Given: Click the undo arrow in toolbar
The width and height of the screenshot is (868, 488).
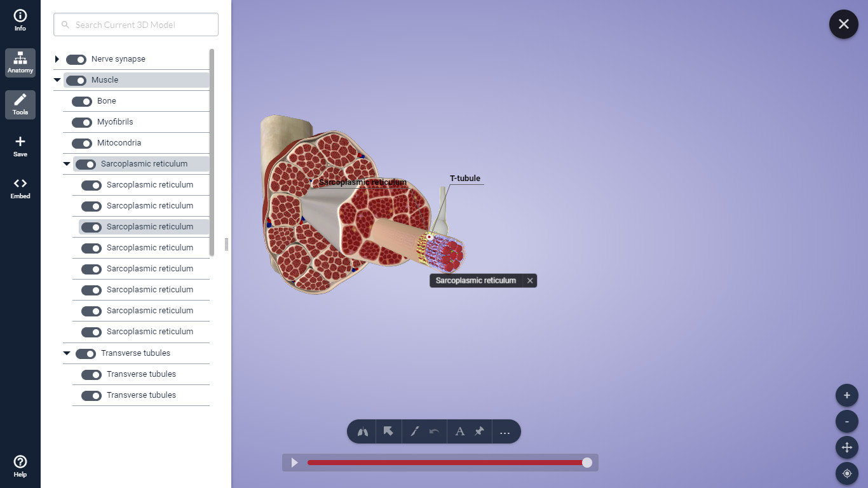Looking at the screenshot, I should click(435, 432).
